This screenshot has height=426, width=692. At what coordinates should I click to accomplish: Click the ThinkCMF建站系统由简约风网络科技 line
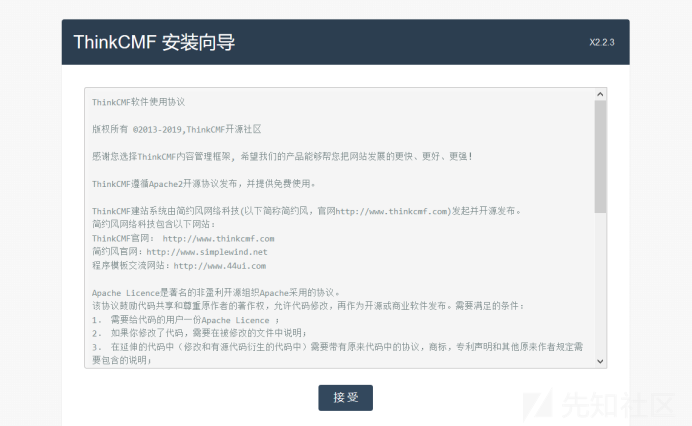(307, 211)
